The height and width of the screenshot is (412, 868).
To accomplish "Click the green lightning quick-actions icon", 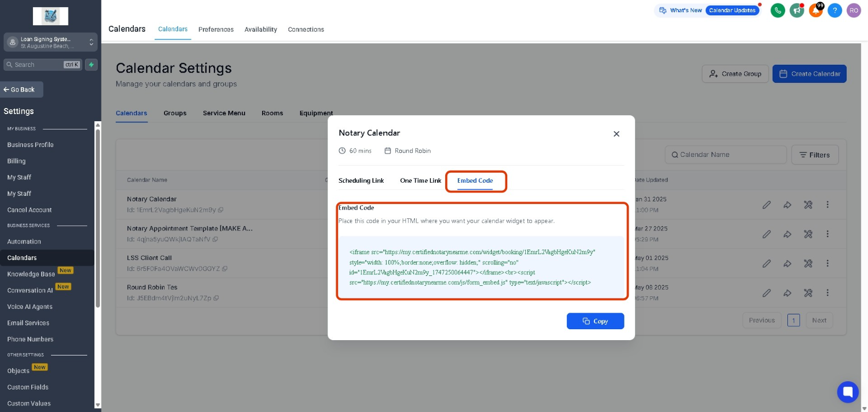I will [x=92, y=65].
